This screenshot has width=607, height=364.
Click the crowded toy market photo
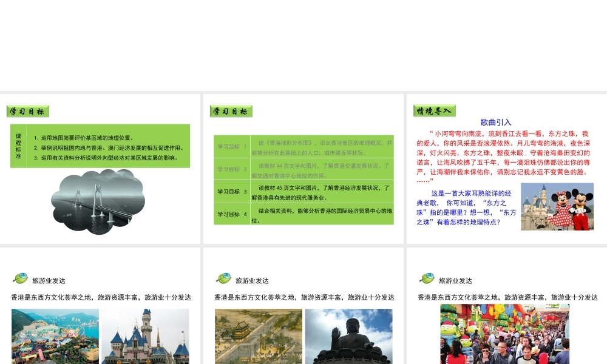tap(504, 335)
